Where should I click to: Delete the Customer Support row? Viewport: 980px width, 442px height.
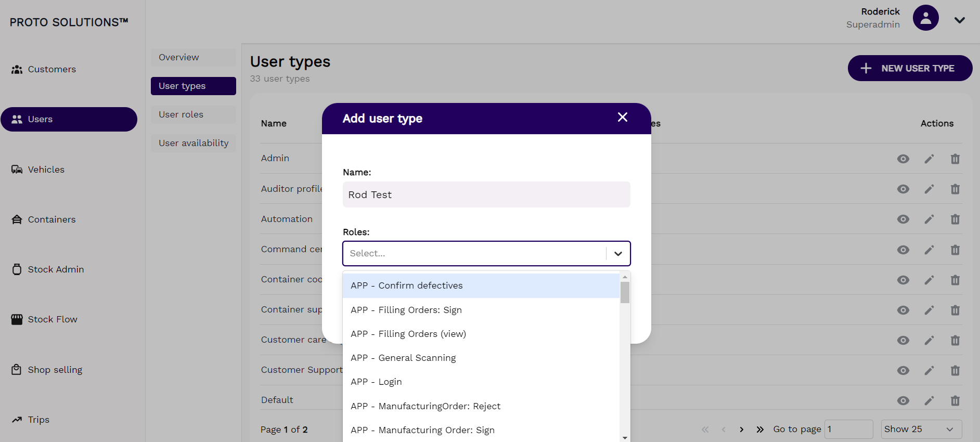tap(955, 370)
